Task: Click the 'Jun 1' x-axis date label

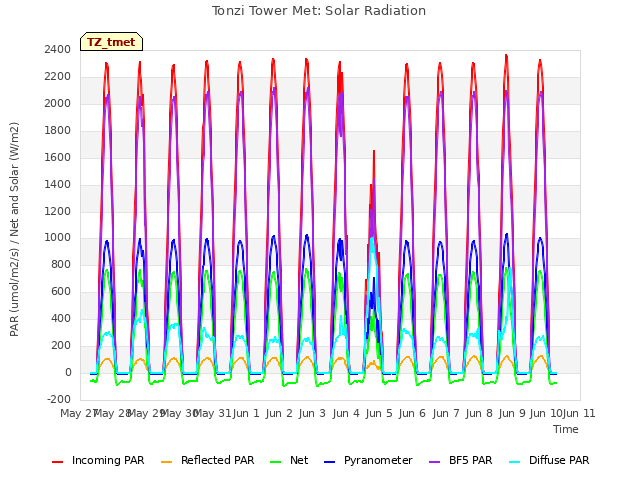Action: (246, 413)
